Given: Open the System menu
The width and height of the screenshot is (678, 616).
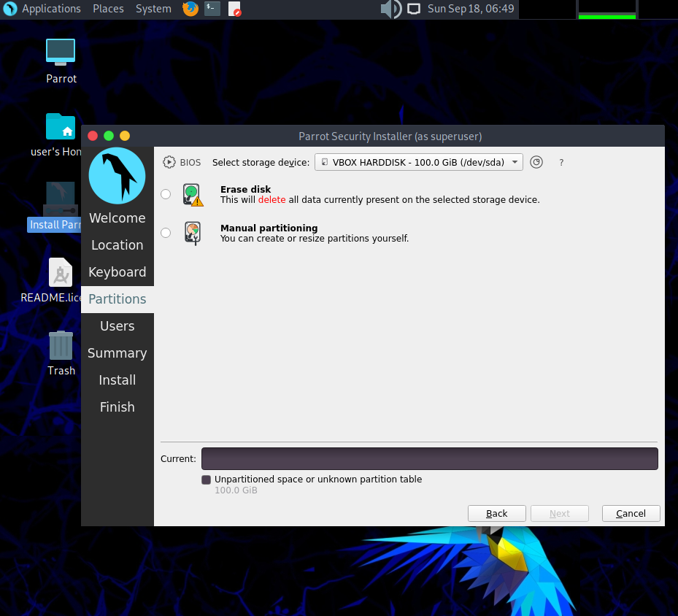Looking at the screenshot, I should pos(153,9).
